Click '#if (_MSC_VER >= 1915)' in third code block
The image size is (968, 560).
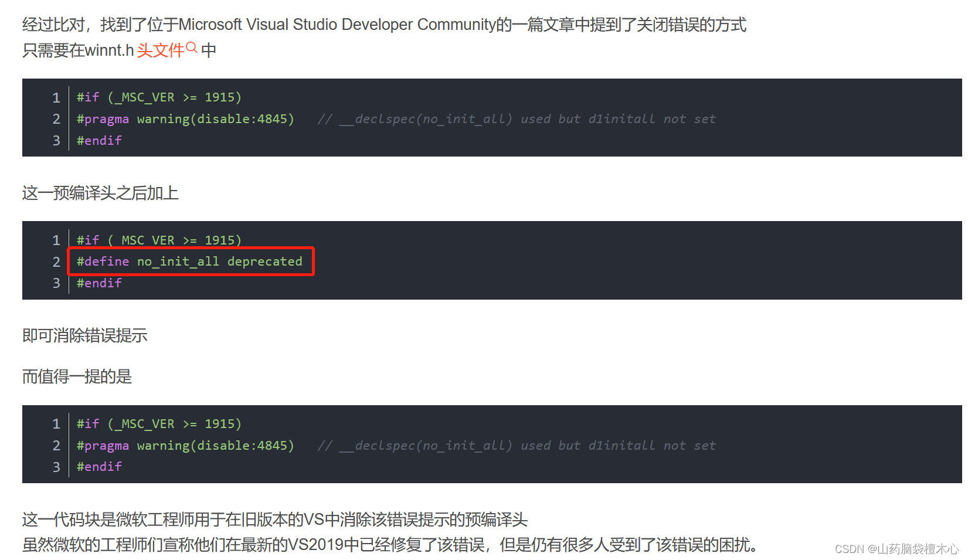point(159,424)
